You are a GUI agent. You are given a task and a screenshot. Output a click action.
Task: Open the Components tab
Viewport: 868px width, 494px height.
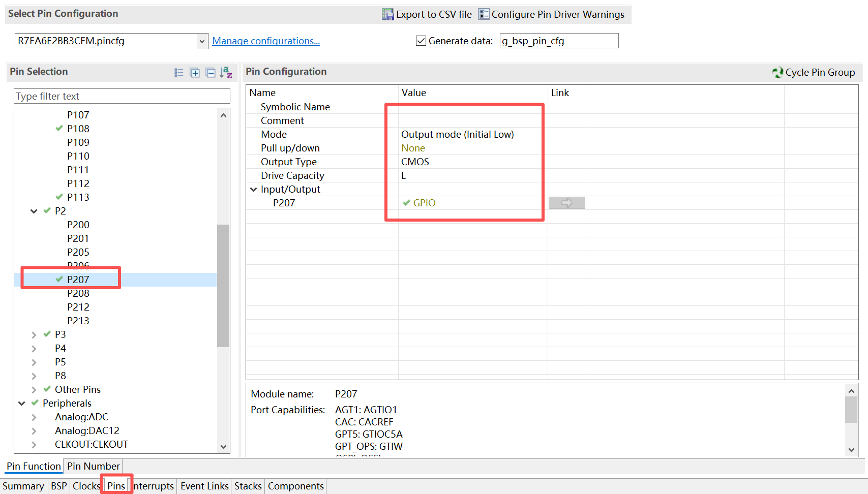[x=296, y=486]
